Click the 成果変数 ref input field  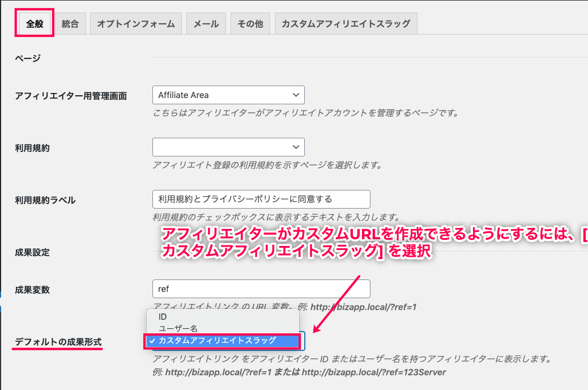(261, 289)
